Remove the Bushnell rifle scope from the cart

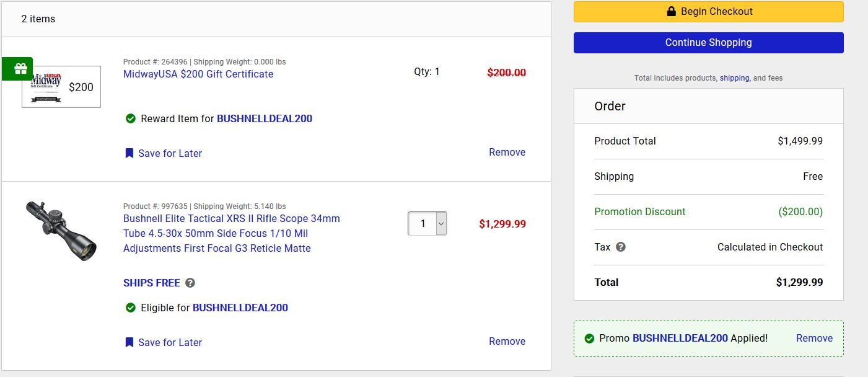point(507,341)
